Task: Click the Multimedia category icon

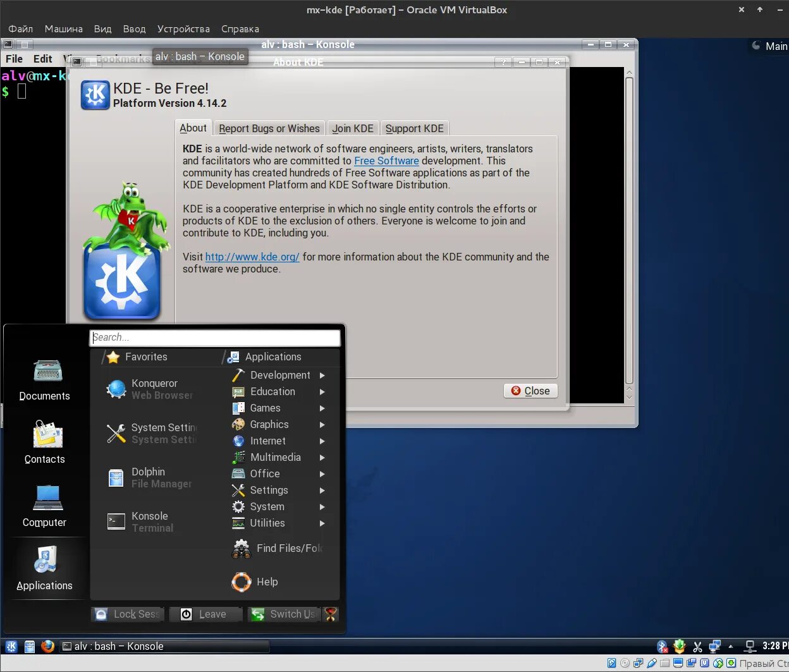Action: (x=238, y=458)
